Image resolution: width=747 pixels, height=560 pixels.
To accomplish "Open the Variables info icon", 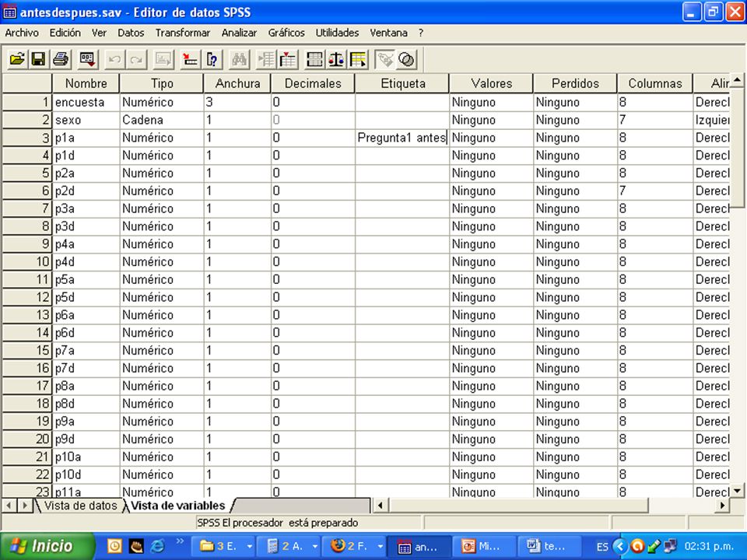I will 212,60.
